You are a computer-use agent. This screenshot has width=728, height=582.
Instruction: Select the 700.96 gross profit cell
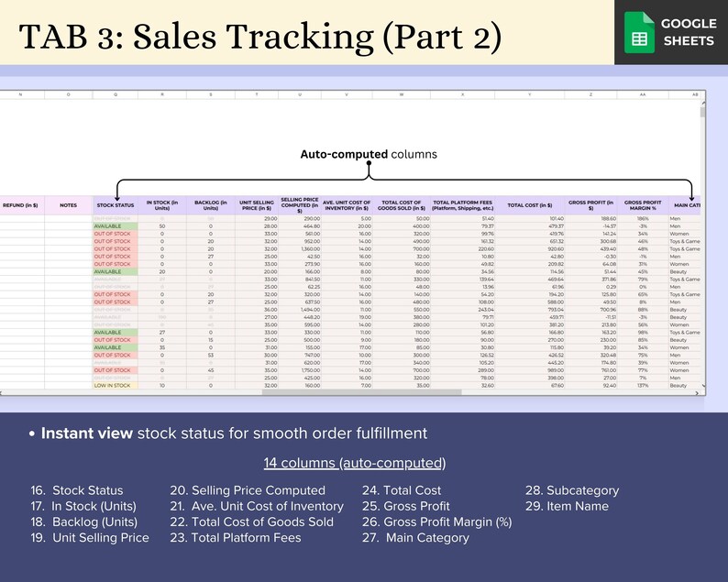pos(590,310)
